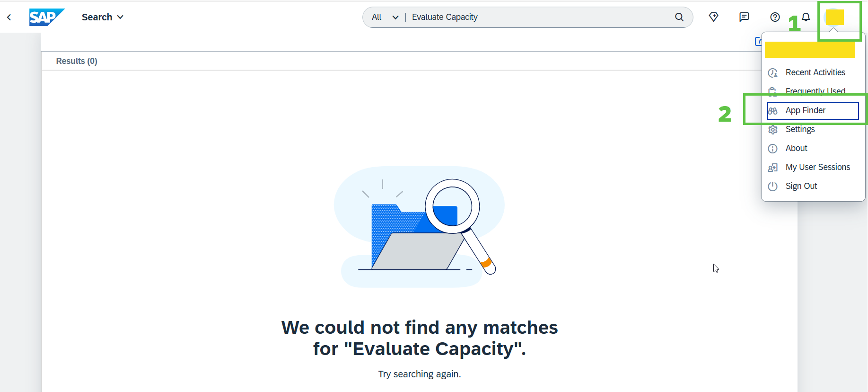Click the yellow user profile avatar
The width and height of the screenshot is (868, 392).
(x=834, y=17)
